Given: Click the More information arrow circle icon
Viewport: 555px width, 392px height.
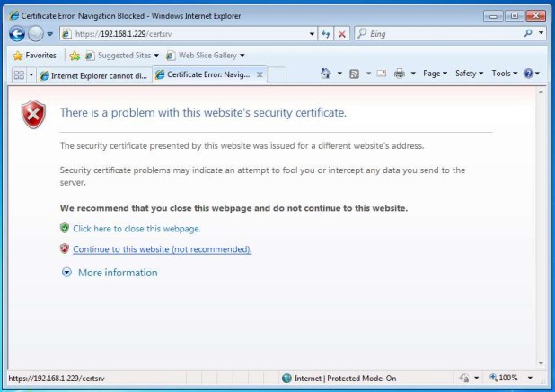Looking at the screenshot, I should (x=66, y=272).
